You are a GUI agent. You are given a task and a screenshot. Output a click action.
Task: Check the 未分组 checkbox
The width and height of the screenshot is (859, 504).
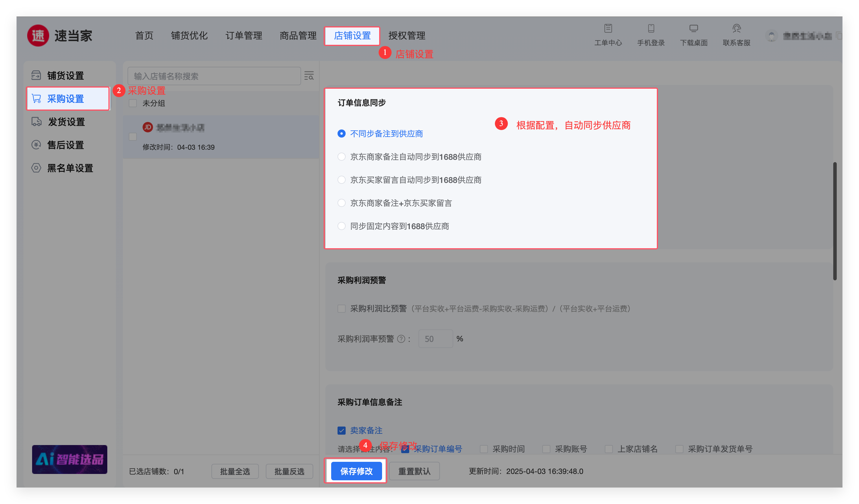(132, 103)
